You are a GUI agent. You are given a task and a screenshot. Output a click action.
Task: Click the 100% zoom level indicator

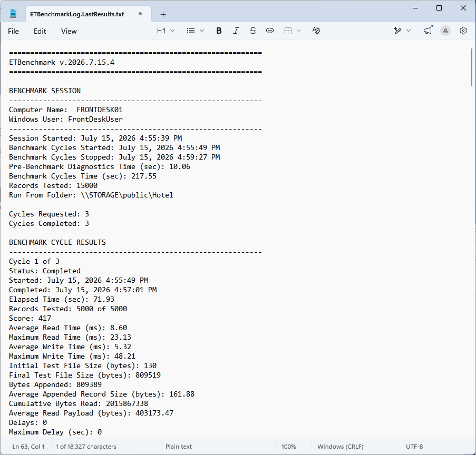coord(289,447)
